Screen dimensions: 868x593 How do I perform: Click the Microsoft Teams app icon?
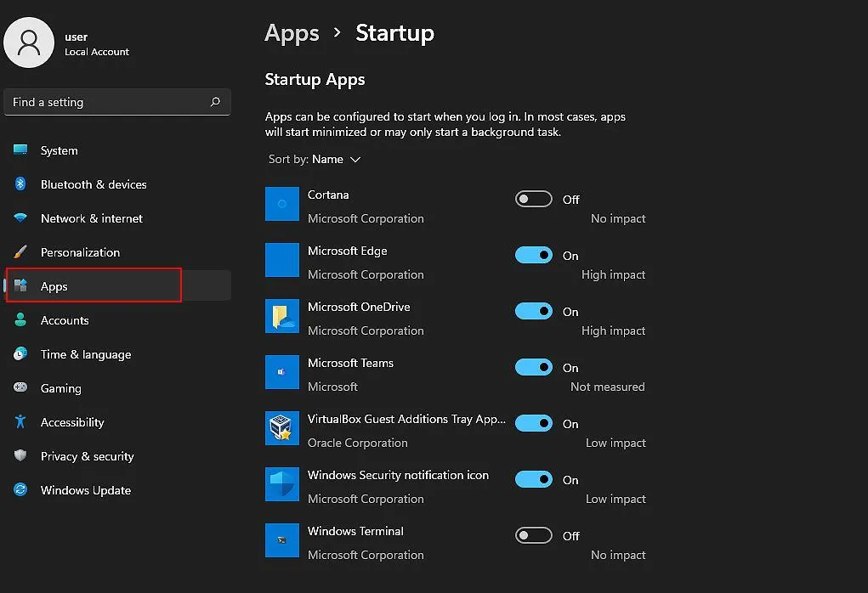281,372
